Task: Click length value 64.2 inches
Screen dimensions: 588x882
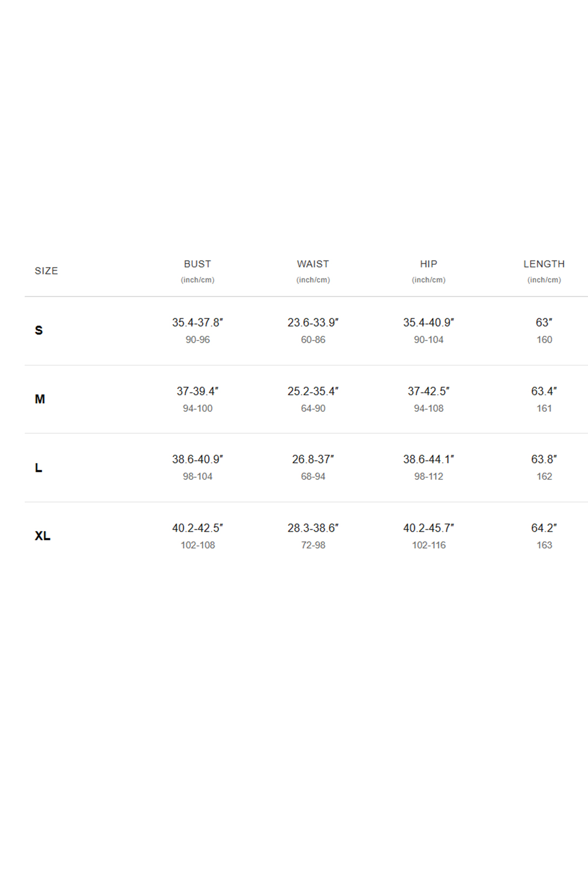Action: [544, 528]
